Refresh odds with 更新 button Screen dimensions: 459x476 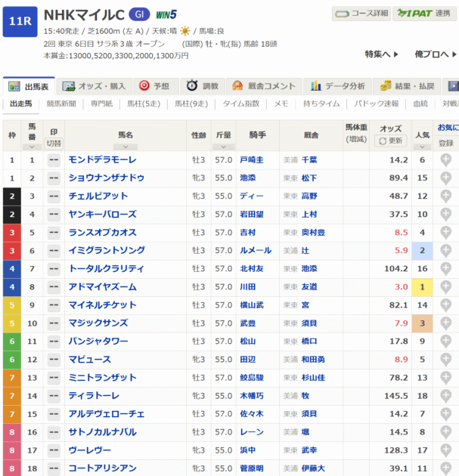point(391,141)
